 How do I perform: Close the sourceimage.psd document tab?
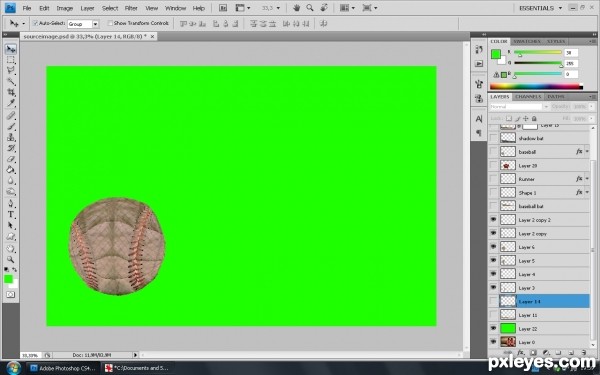[x=152, y=36]
